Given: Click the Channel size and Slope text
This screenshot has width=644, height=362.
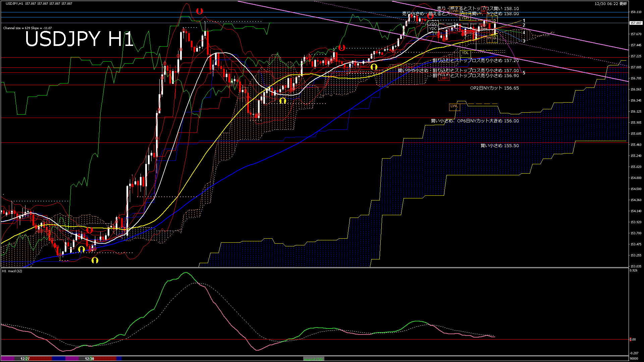Looking at the screenshot, I should [x=28, y=28].
